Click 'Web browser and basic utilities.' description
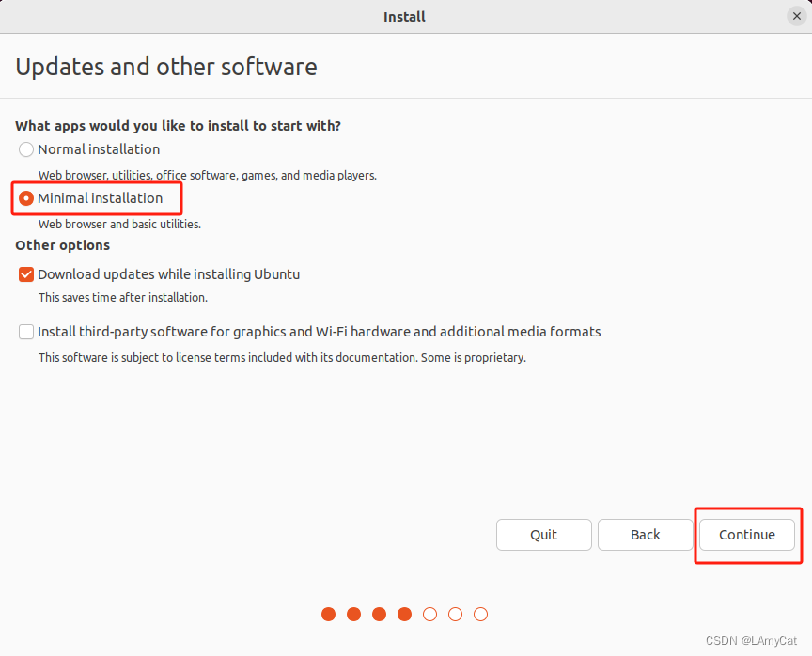 [119, 225]
